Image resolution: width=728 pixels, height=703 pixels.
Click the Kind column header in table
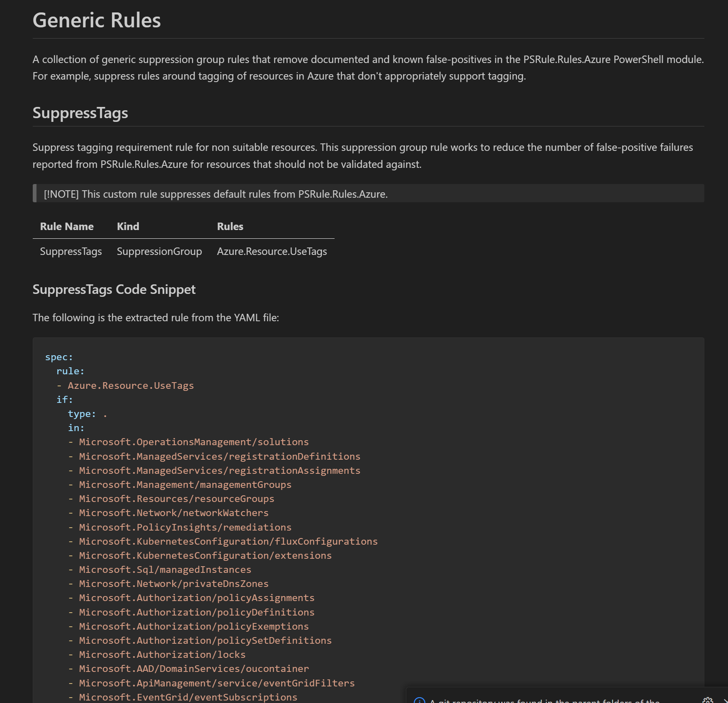pyautogui.click(x=128, y=226)
